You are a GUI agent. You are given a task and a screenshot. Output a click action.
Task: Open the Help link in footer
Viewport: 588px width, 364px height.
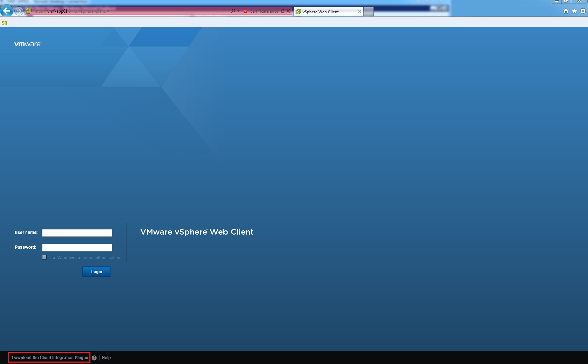tap(106, 358)
